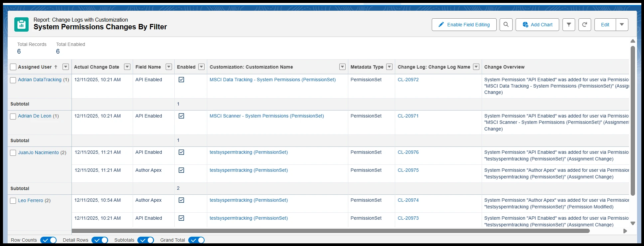Open change log CL-20972
The width and height of the screenshot is (644, 246).
tap(408, 80)
